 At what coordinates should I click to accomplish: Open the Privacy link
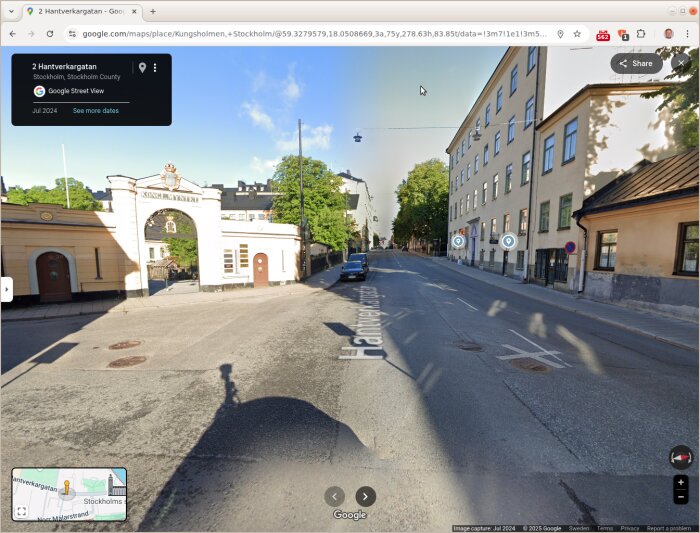tap(629, 529)
